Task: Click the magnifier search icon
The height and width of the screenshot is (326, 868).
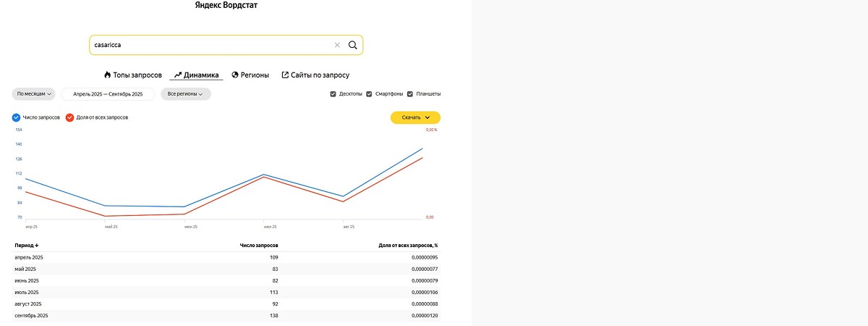Action: [353, 45]
